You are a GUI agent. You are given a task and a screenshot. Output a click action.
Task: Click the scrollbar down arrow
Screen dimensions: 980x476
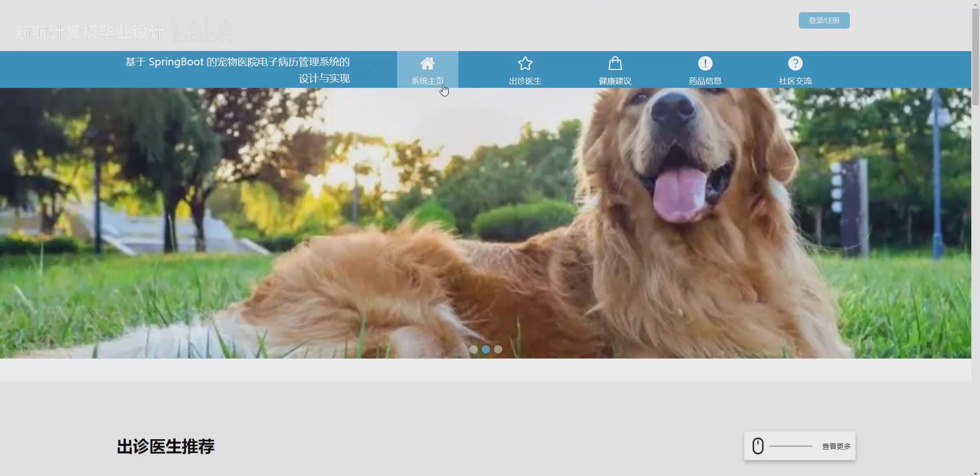975,472
